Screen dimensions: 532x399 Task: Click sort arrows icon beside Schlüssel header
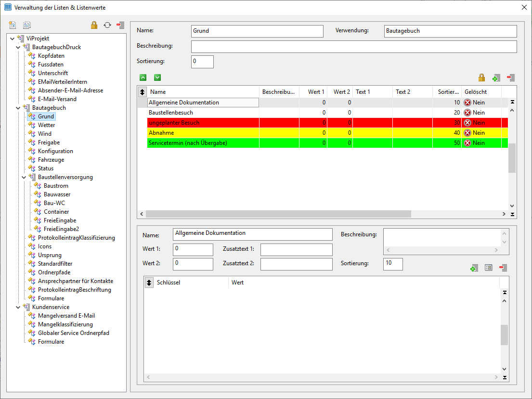point(149,283)
